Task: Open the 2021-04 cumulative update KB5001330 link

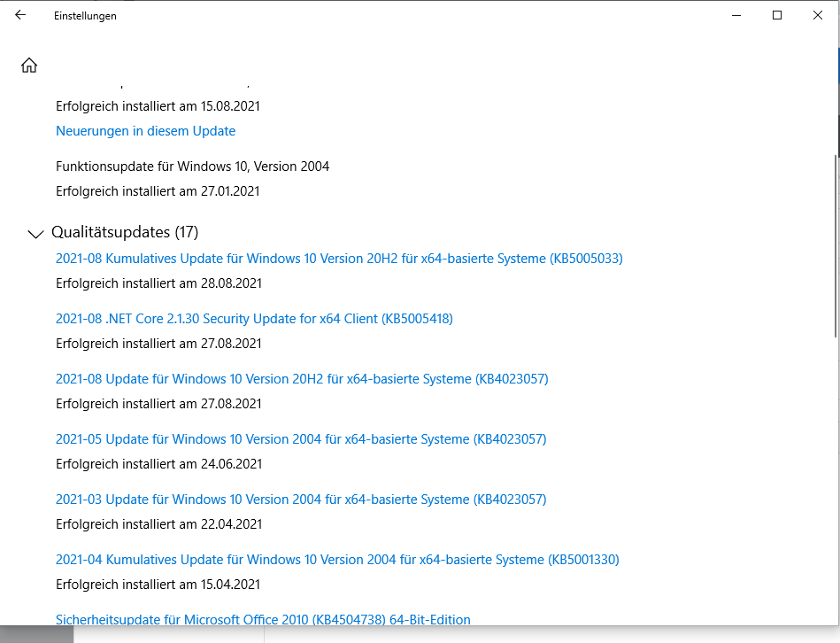Action: click(337, 560)
